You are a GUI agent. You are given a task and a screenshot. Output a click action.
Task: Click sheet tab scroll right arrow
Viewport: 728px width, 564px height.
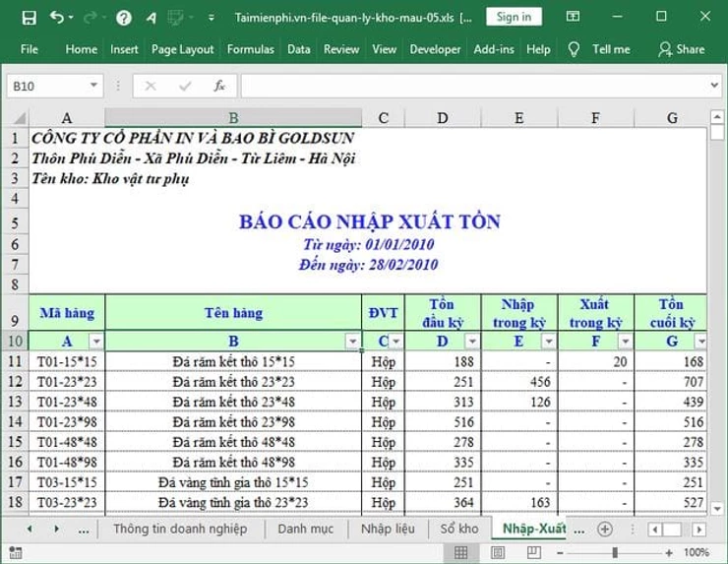pos(57,529)
